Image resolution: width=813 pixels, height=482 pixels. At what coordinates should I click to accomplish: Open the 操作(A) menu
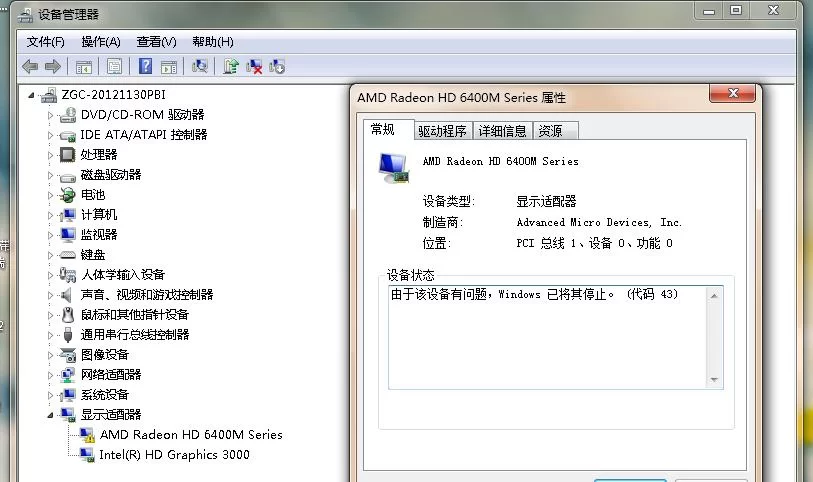101,42
